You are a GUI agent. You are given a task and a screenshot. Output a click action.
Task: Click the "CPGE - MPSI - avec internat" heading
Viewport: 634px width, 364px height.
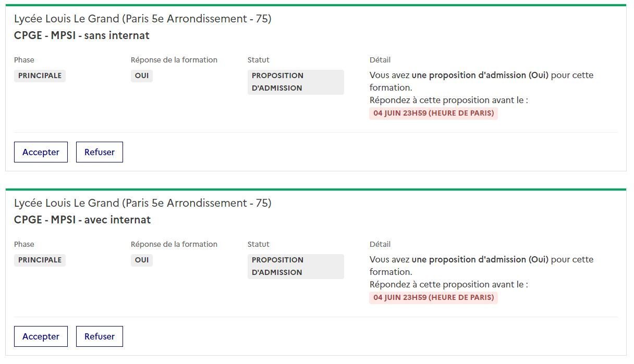[x=82, y=220]
